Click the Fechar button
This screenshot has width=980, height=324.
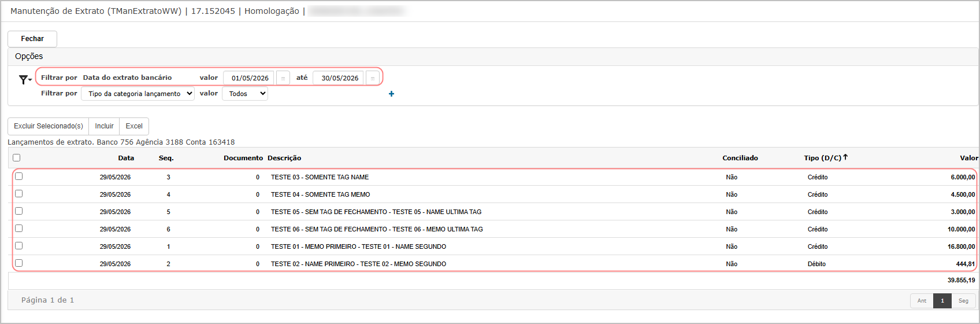32,39
